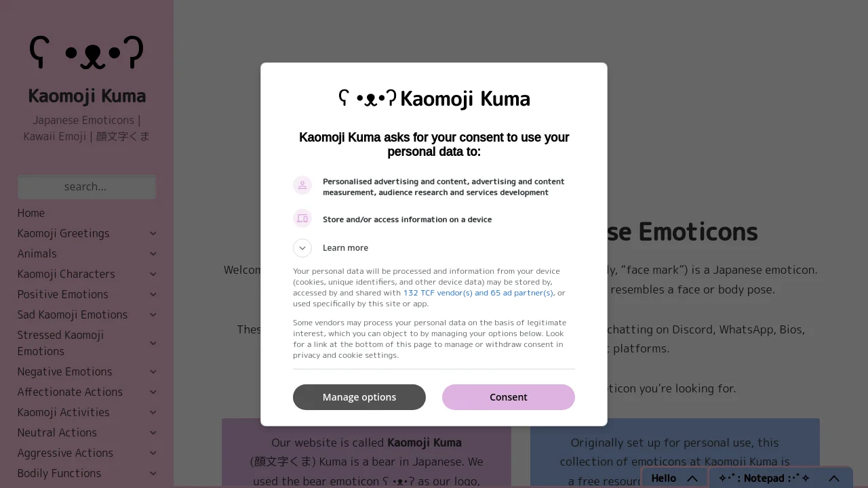The image size is (868, 488).
Task: Click the Kaomoji Kuma site title
Action: pyautogui.click(x=87, y=96)
